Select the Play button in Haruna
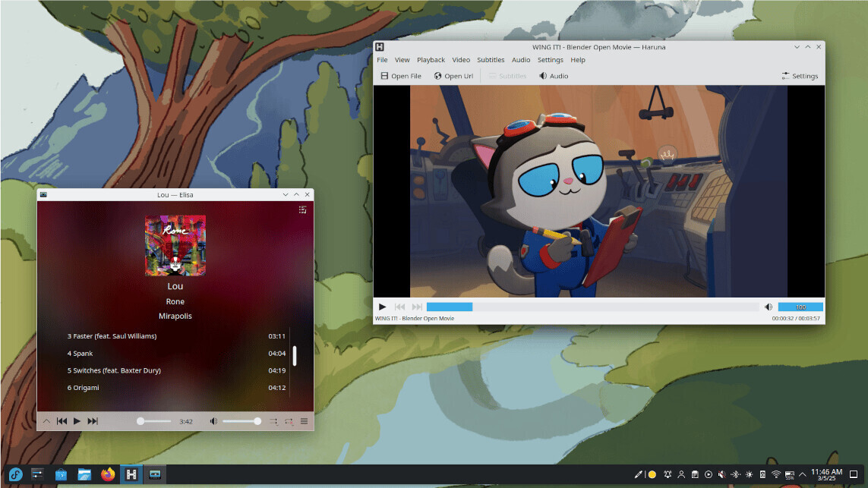 pos(382,307)
